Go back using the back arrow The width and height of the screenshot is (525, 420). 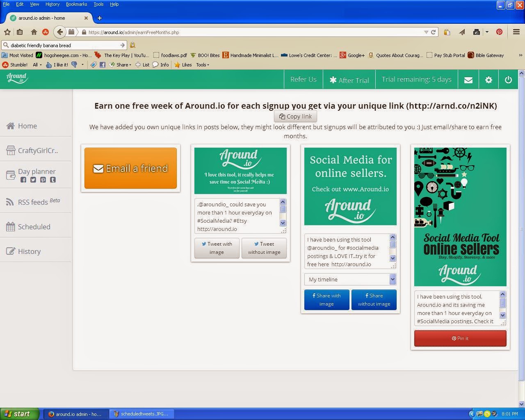point(60,32)
